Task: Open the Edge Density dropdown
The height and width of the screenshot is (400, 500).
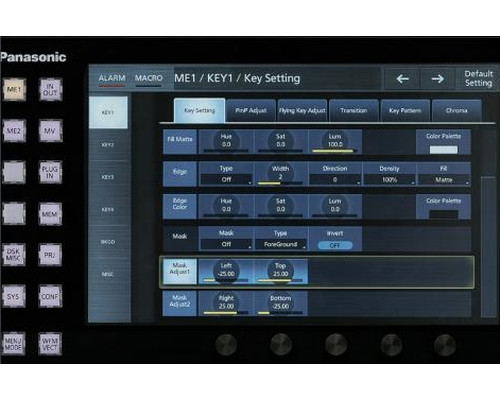Action: pos(389,179)
